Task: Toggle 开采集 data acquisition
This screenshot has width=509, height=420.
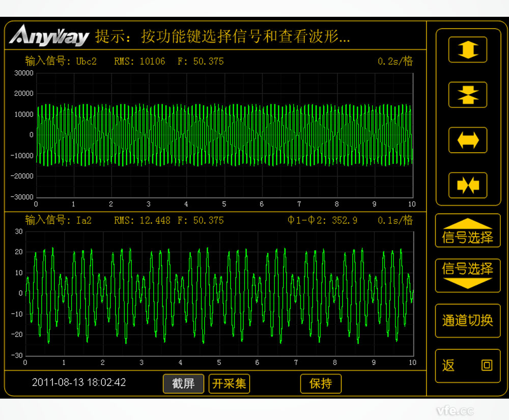Action: [229, 384]
